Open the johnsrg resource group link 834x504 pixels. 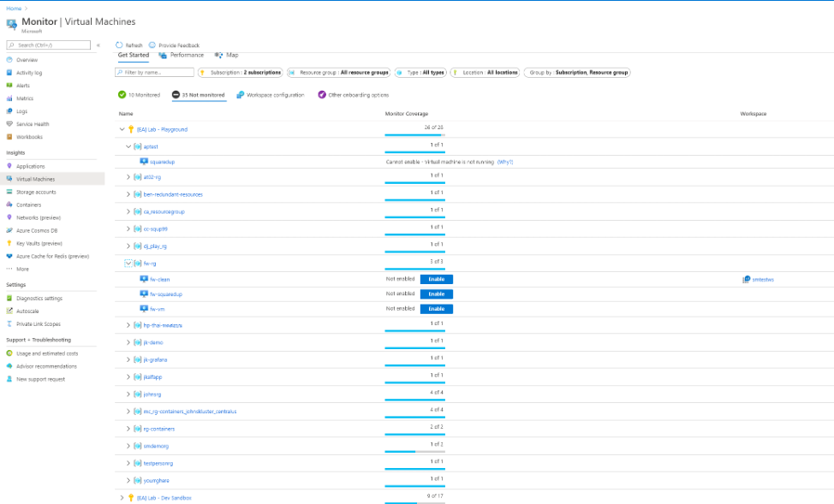(152, 394)
